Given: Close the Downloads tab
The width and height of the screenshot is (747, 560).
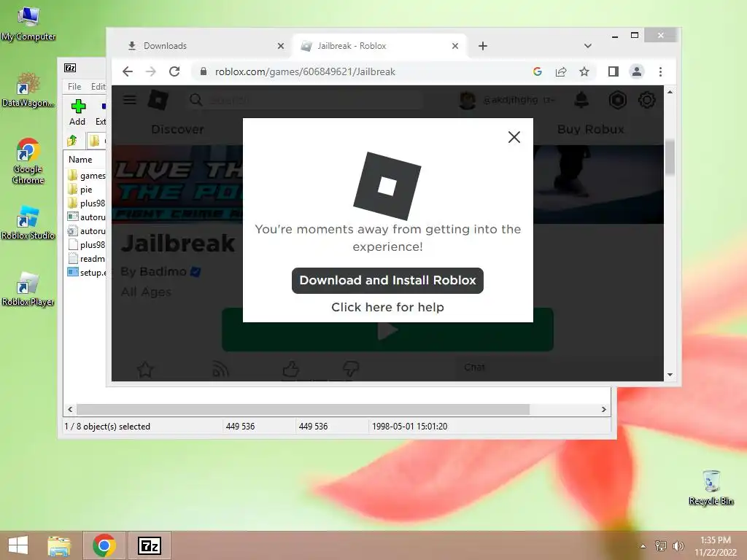Looking at the screenshot, I should click(281, 46).
